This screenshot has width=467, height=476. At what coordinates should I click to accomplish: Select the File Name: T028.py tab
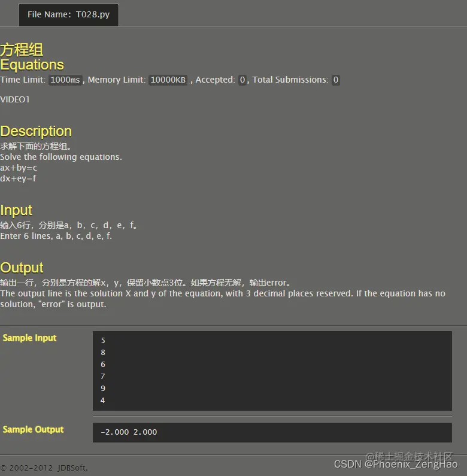[x=68, y=14]
